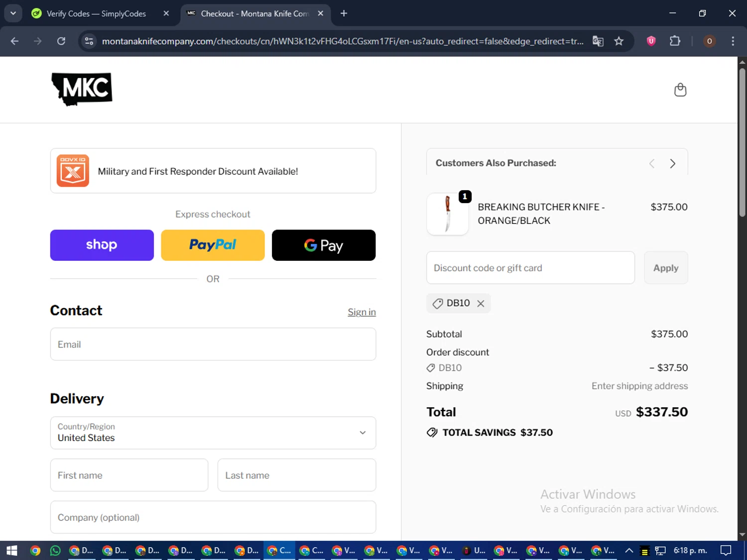Open the profile avatar button

point(709,41)
